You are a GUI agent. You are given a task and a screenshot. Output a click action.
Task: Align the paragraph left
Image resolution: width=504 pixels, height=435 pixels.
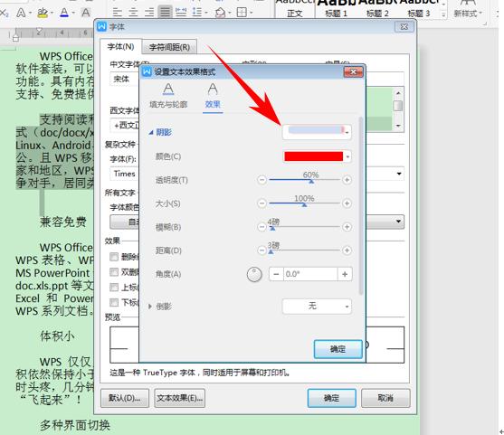pyautogui.click(x=118, y=13)
